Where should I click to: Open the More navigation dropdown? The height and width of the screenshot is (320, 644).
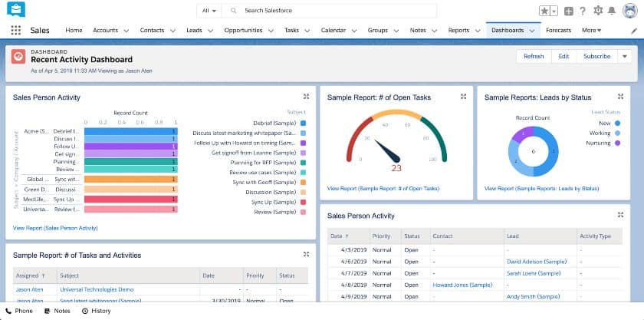tap(591, 31)
